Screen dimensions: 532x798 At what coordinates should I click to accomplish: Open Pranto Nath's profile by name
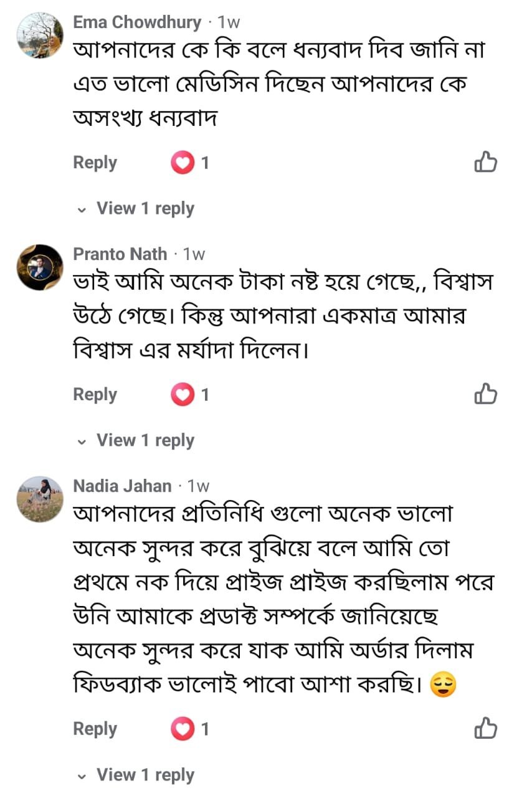(120, 254)
